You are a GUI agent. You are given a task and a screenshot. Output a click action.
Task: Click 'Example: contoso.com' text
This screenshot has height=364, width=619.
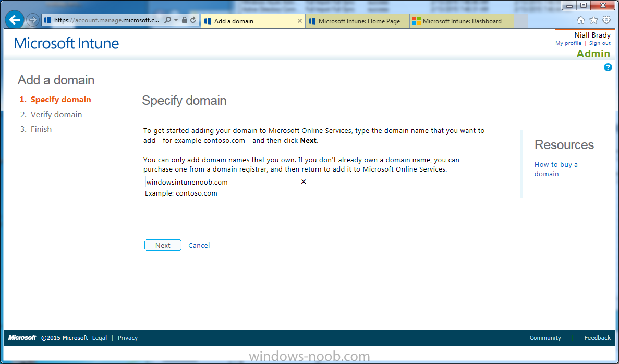click(x=181, y=193)
